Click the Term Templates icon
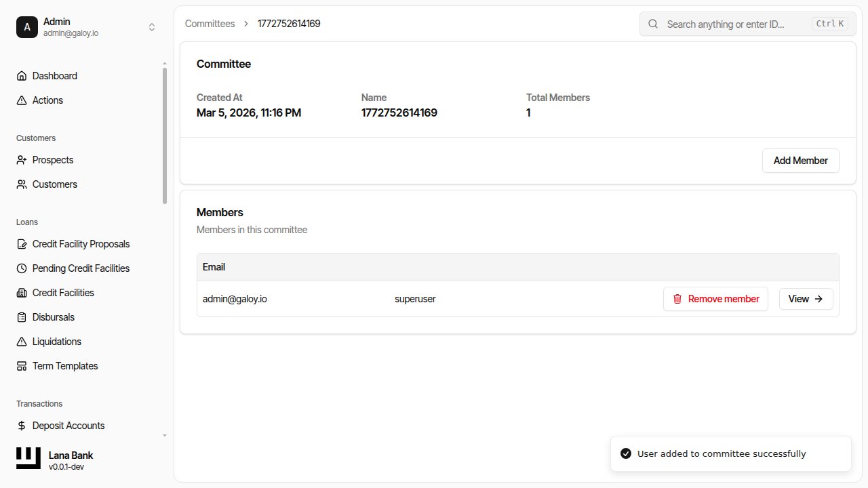This screenshot has height=488, width=868. coord(21,365)
